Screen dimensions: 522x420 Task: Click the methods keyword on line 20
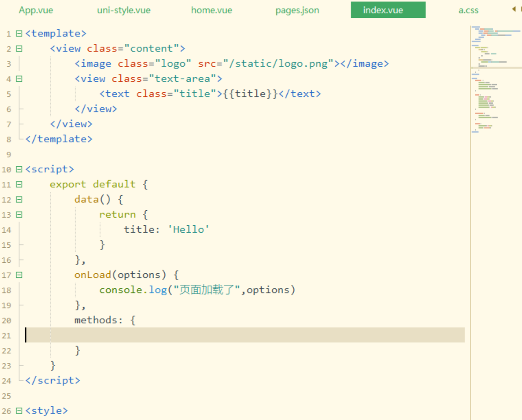(96, 320)
